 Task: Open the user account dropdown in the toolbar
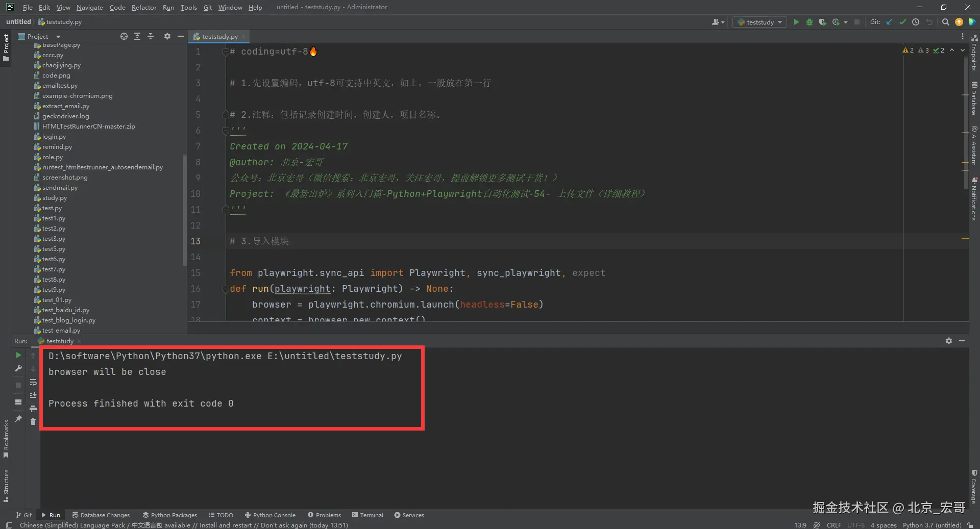[x=718, y=22]
